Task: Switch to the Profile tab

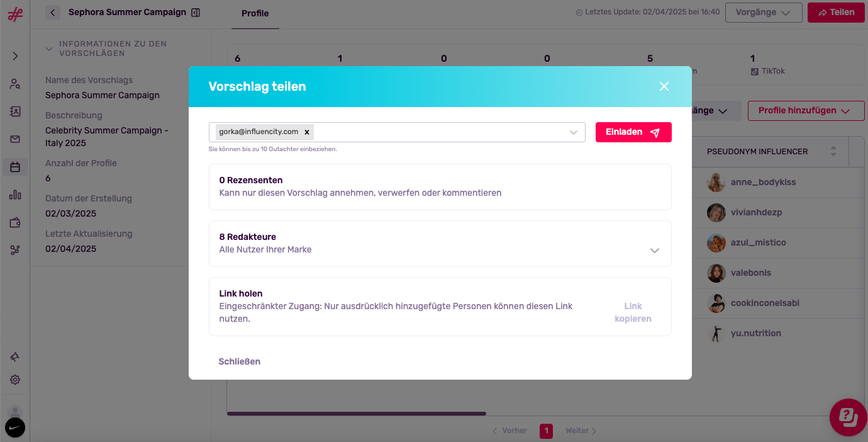Action: tap(255, 13)
